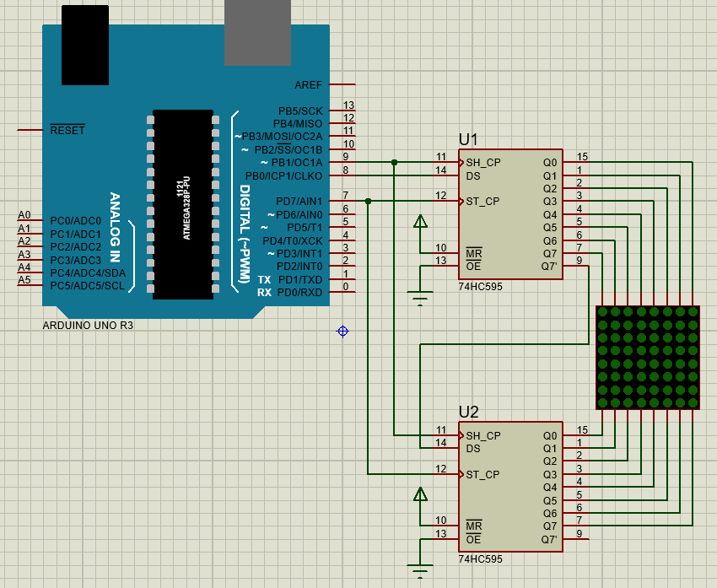Select the U1 74HC595 shift register body
The height and width of the screenshot is (588, 717).
(510, 215)
